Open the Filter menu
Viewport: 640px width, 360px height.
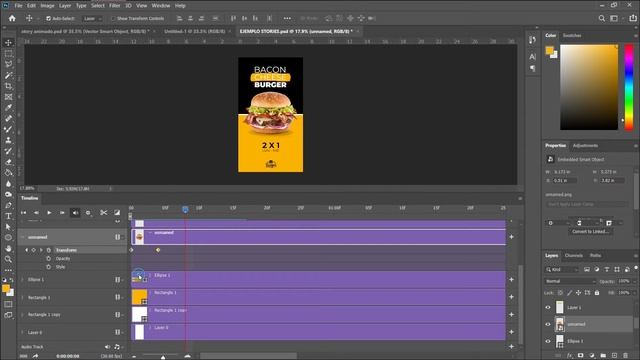click(114, 6)
